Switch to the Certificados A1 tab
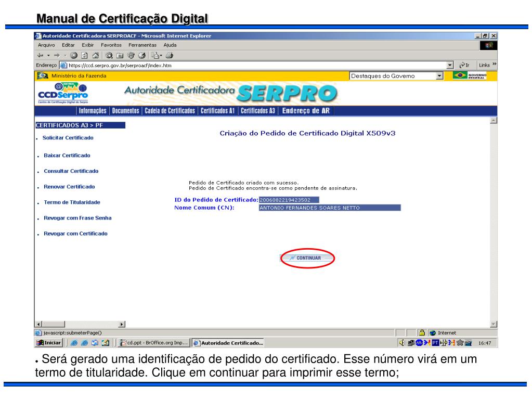The height and width of the screenshot is (399, 532). point(217,111)
